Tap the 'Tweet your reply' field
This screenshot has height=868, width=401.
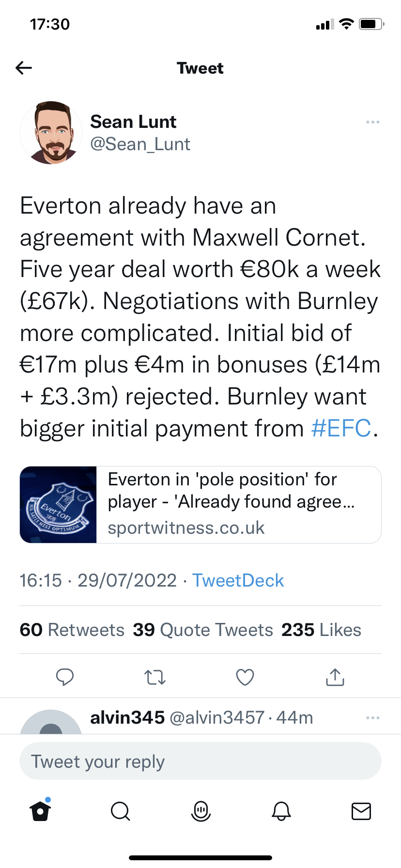[x=200, y=761]
